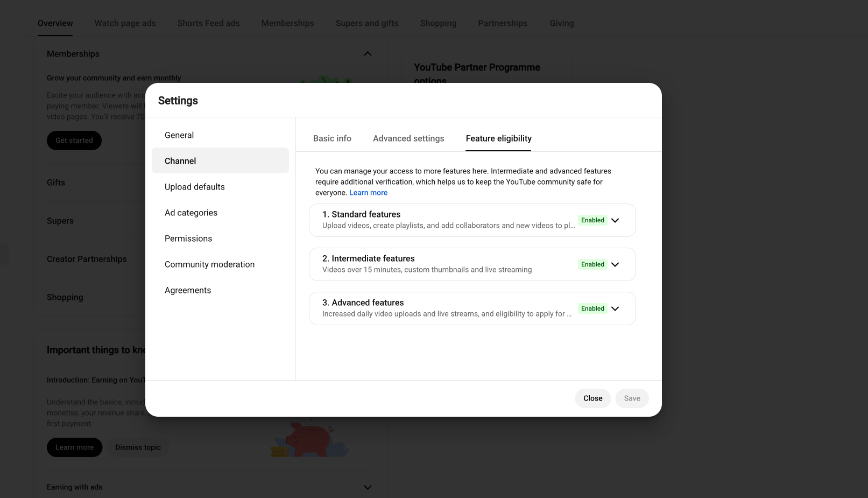This screenshot has width=868, height=498.
Task: Click the '1. Standard features' heading
Action: point(362,214)
